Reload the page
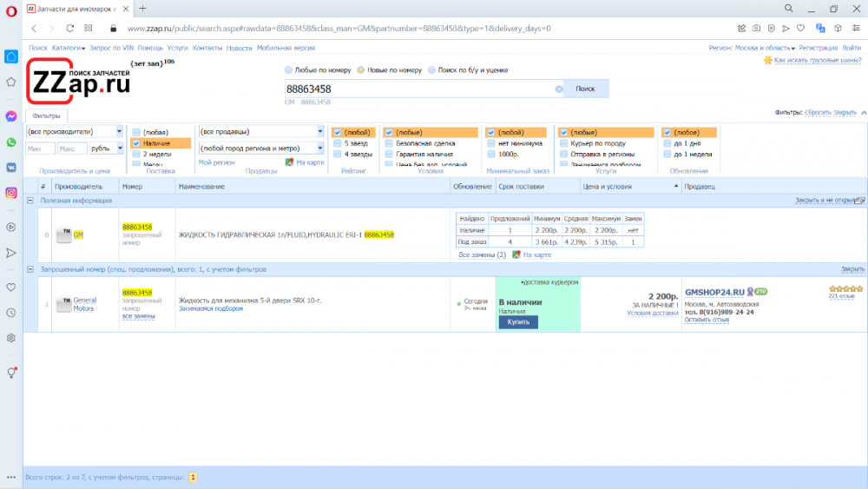This screenshot has height=489, width=868. click(70, 29)
